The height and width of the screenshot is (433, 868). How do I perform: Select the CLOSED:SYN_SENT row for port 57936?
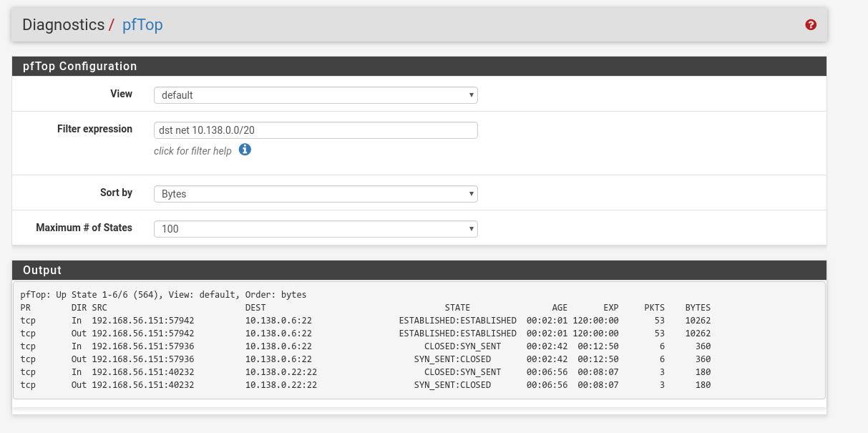point(366,346)
